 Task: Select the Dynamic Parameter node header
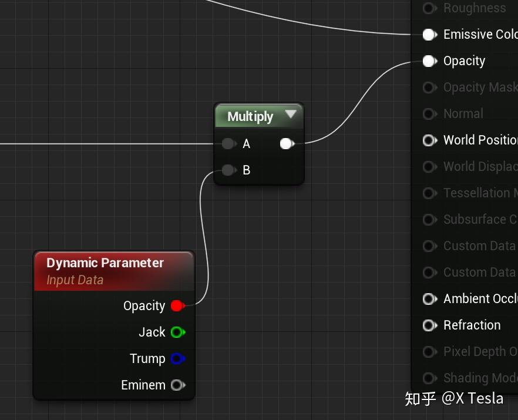tap(106, 263)
